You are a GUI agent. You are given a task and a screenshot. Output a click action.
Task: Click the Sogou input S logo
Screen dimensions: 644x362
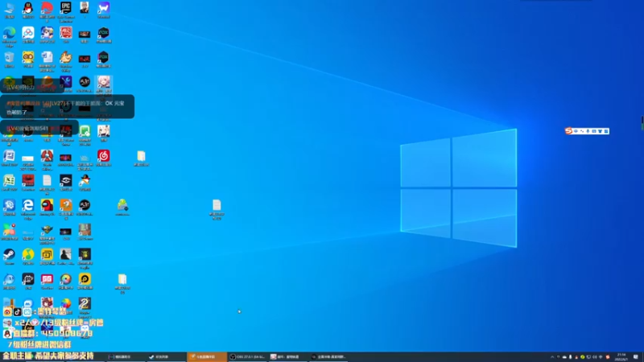[x=569, y=131]
